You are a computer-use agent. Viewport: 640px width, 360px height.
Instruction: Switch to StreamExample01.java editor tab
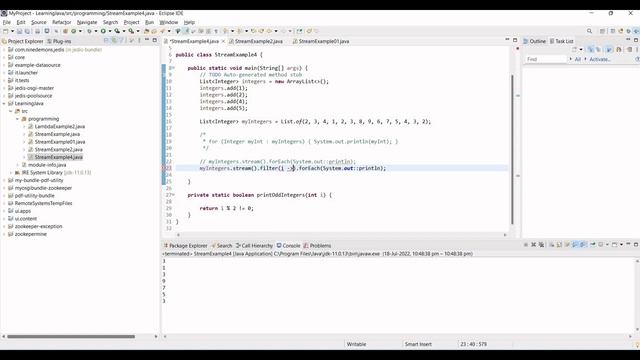click(x=321, y=41)
